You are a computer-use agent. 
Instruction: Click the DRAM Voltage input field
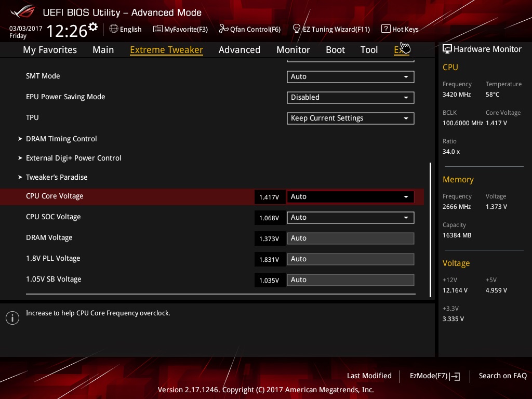(x=351, y=238)
